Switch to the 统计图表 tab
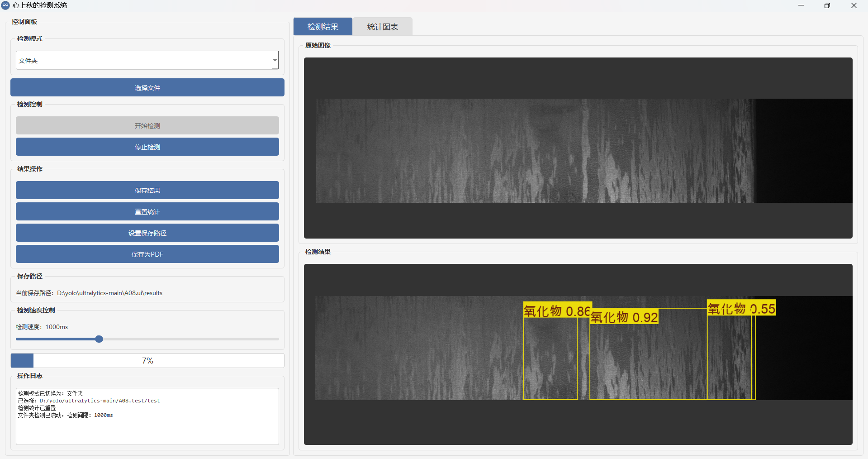The width and height of the screenshot is (868, 459). click(383, 27)
